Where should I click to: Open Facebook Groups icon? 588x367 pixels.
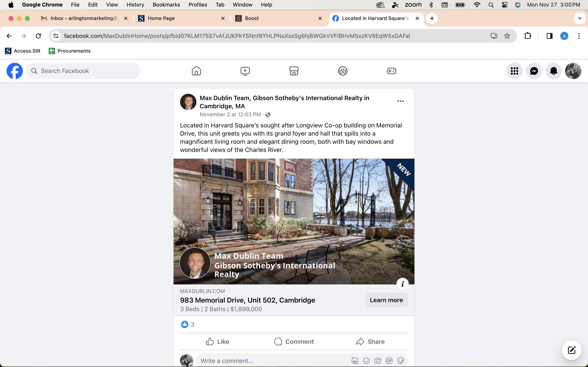(343, 71)
